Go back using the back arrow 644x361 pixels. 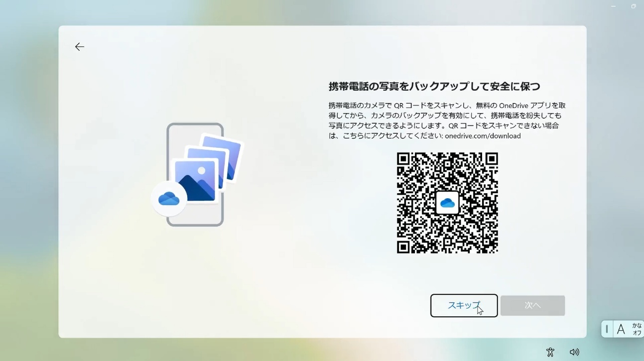80,47
